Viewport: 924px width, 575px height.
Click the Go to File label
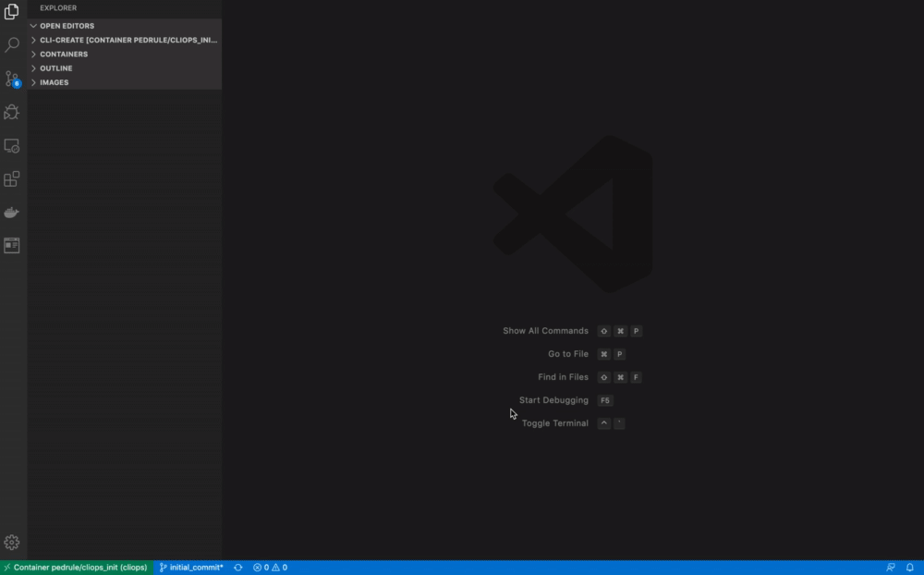pos(568,354)
